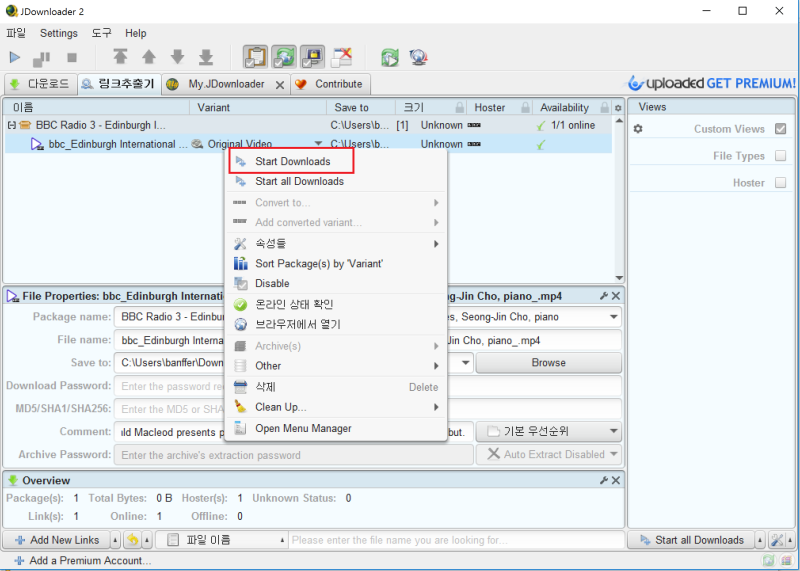
Task: Click the table column settings gear icon
Action: tap(618, 108)
